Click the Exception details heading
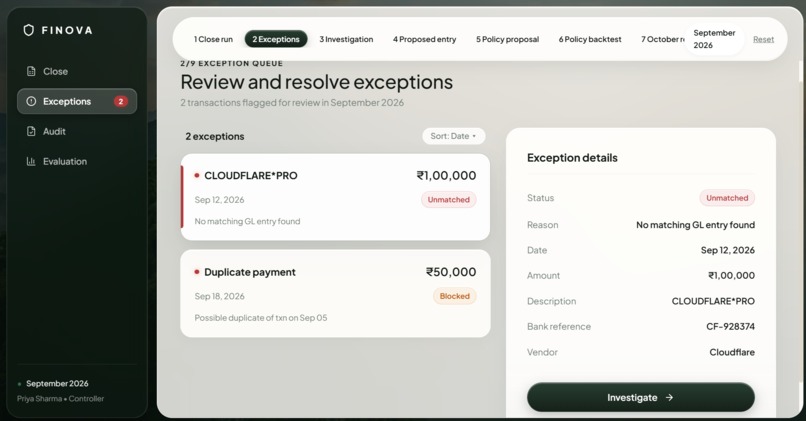 click(x=572, y=158)
